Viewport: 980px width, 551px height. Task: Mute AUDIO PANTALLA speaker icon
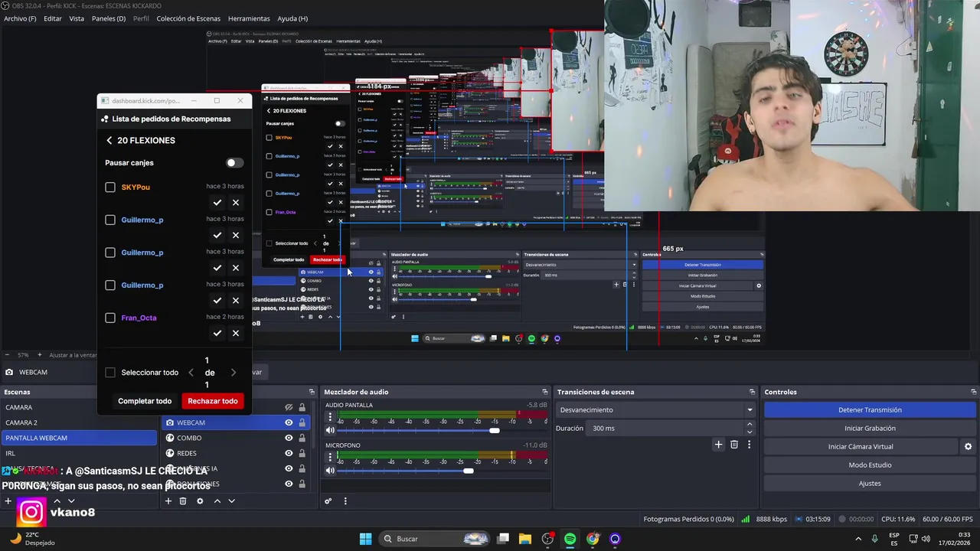[x=330, y=430]
